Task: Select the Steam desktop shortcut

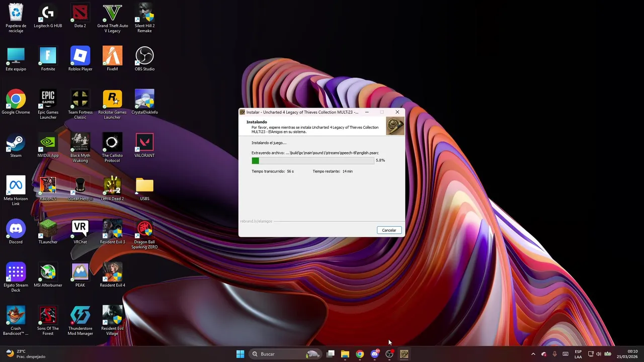Action: tap(16, 146)
